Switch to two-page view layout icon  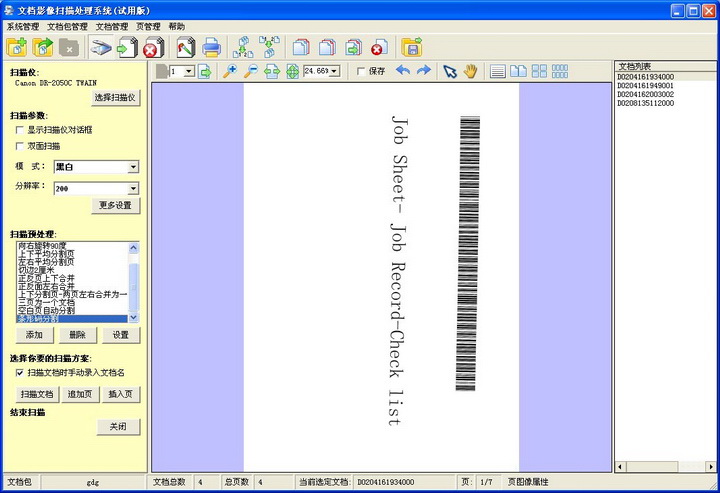(x=518, y=71)
